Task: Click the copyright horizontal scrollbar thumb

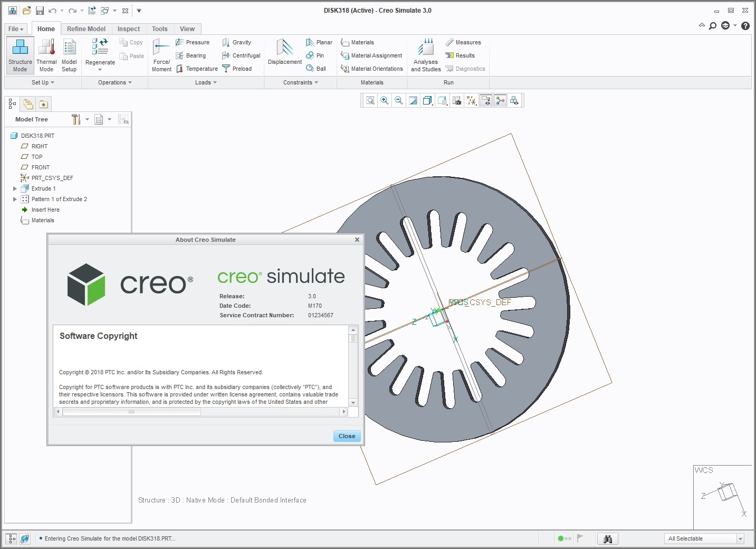Action: pyautogui.click(x=131, y=412)
